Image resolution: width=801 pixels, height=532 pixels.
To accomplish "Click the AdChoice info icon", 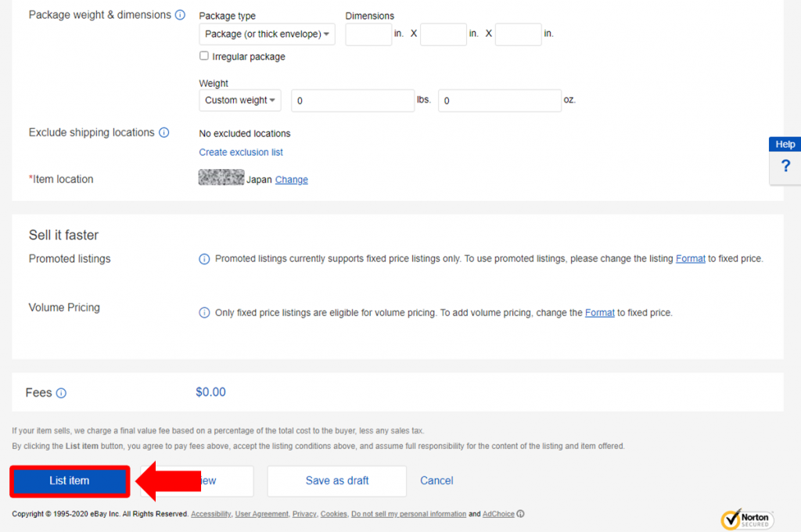I will [520, 514].
